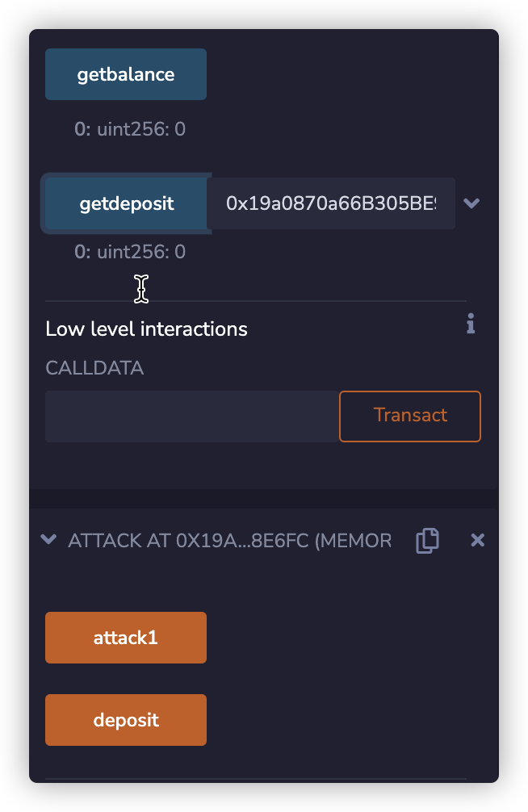Run the attack1 function
Viewport: 528px width, 812px height.
click(126, 638)
